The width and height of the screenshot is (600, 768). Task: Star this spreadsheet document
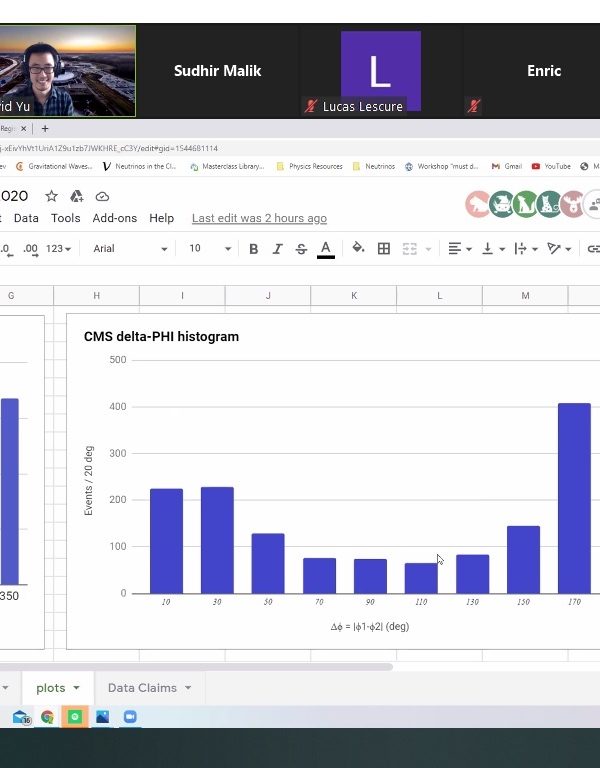(51, 196)
